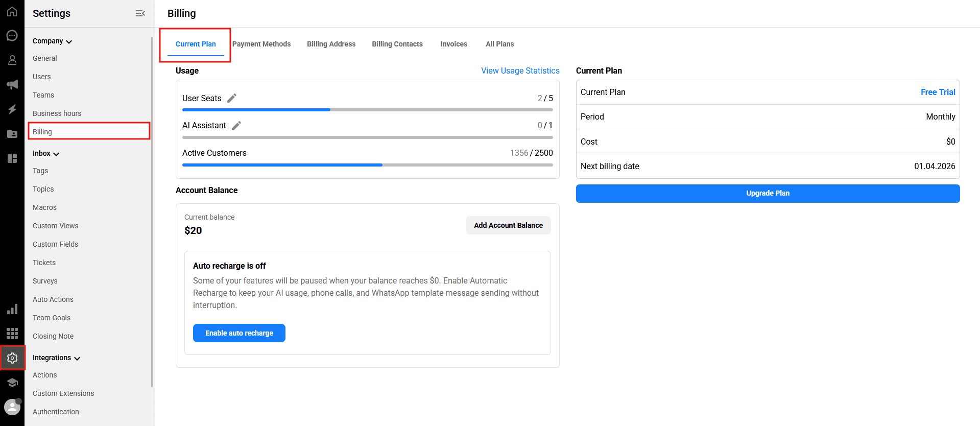Open the dashboard layout icon
Image resolution: width=980 pixels, height=426 pixels.
click(12, 158)
